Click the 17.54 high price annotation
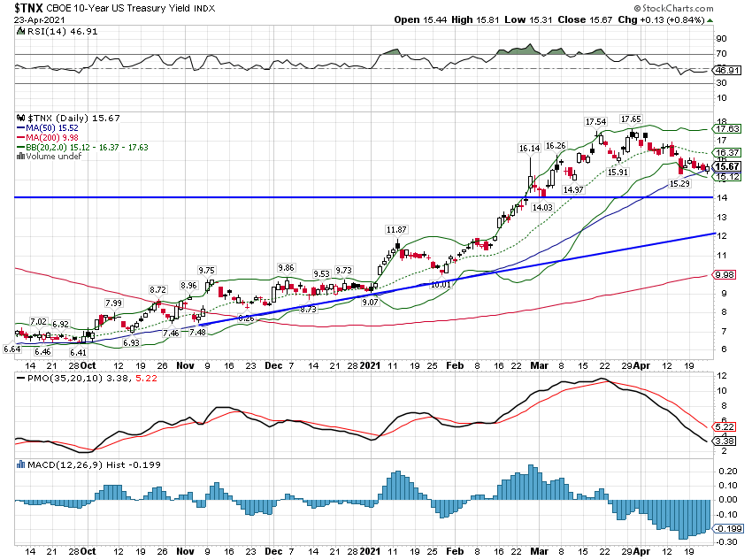 (x=595, y=122)
